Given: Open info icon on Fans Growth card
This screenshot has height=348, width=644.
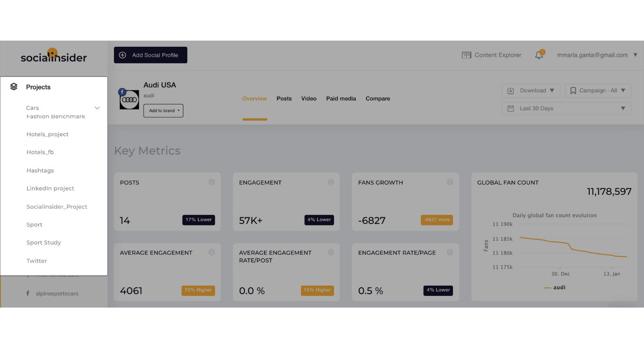Looking at the screenshot, I should click(449, 182).
